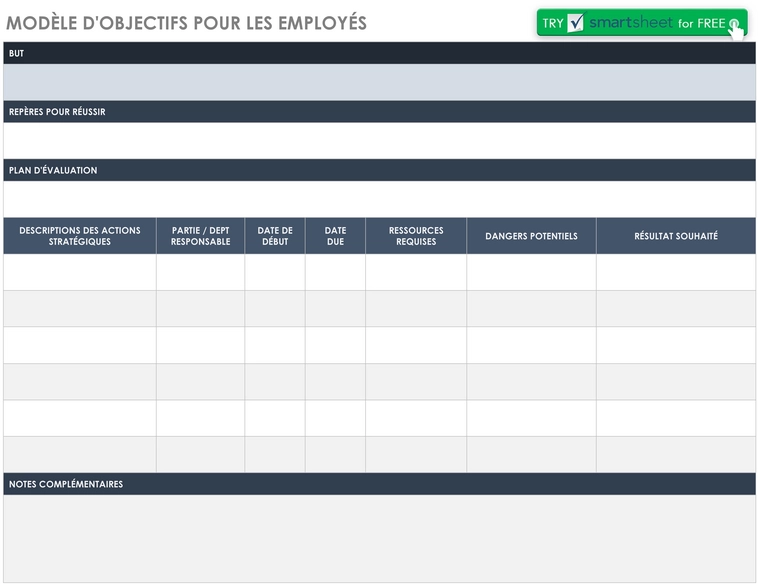Select the title "MODÈLE D'OBJECTIFS POUR LES EMPLOYÉS"

pyautogui.click(x=187, y=23)
